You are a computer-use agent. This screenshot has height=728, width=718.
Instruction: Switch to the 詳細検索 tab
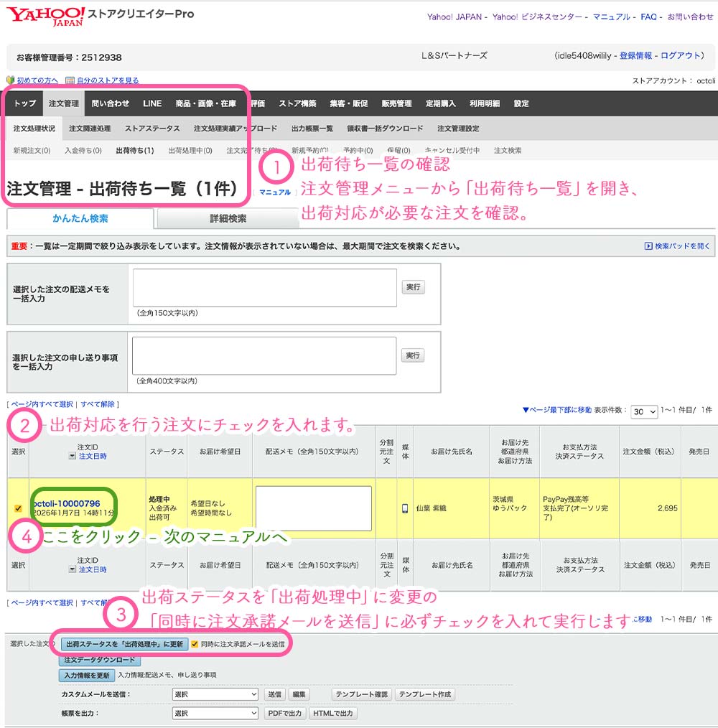click(228, 218)
